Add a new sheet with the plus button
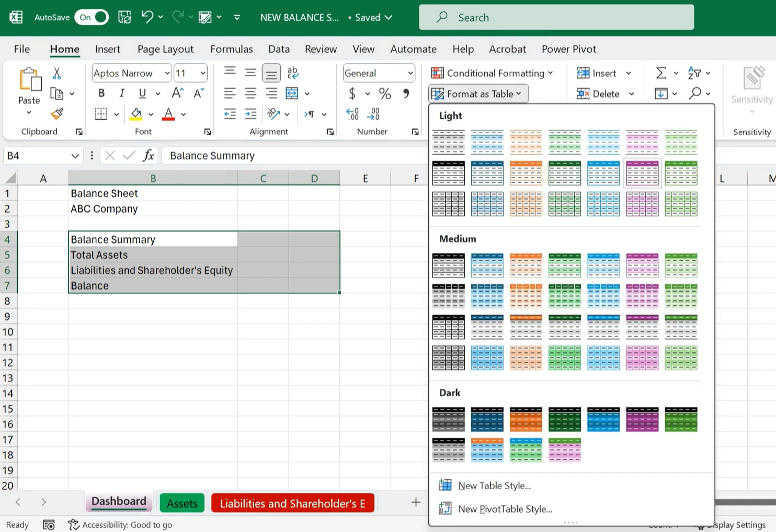776x532 pixels. click(x=416, y=502)
